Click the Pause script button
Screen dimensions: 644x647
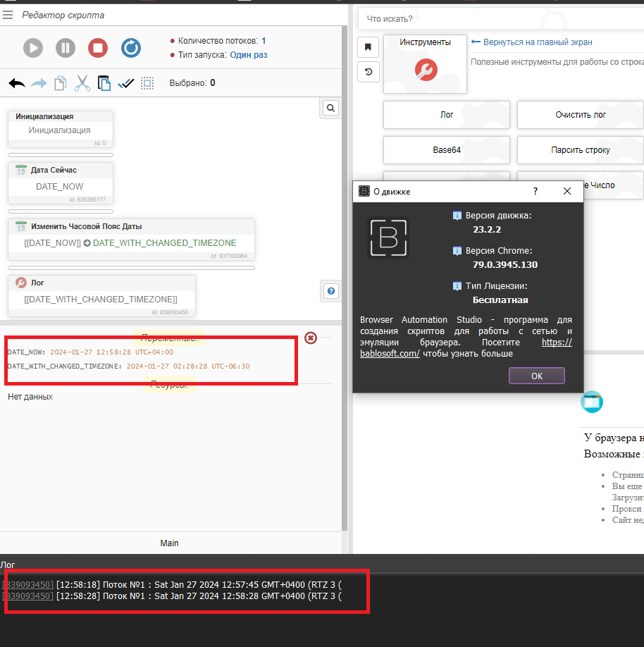[66, 48]
